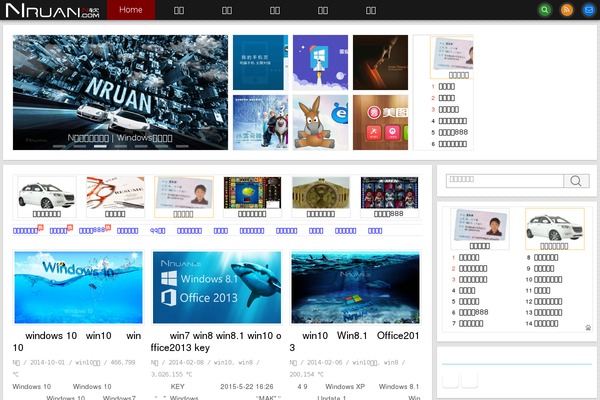Click the 2014-02-08 date on second article
600x400 pixels.
point(186,362)
